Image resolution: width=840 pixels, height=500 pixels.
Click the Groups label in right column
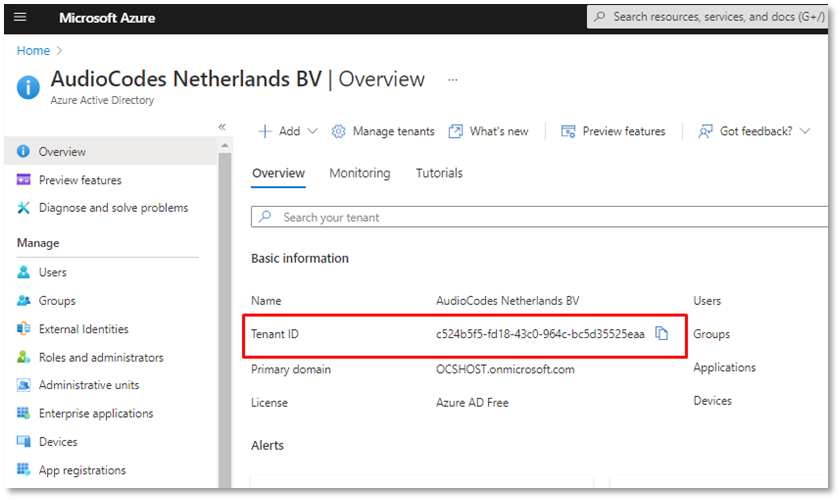[711, 334]
